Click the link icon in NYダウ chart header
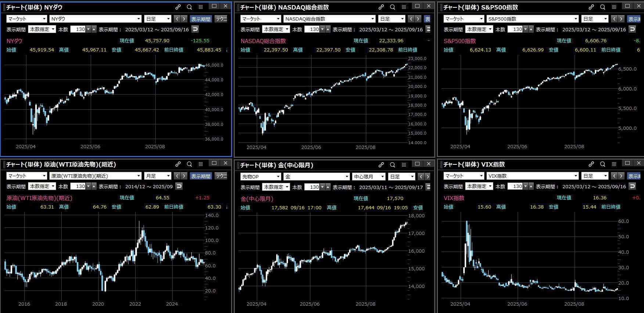The width and height of the screenshot is (644, 313). 178,7
